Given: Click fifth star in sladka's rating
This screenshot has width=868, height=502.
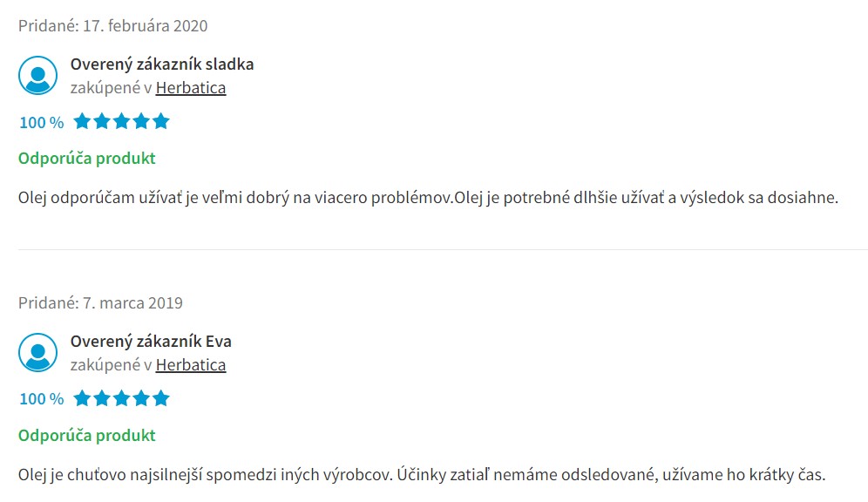Looking at the screenshot, I should click(x=161, y=120).
